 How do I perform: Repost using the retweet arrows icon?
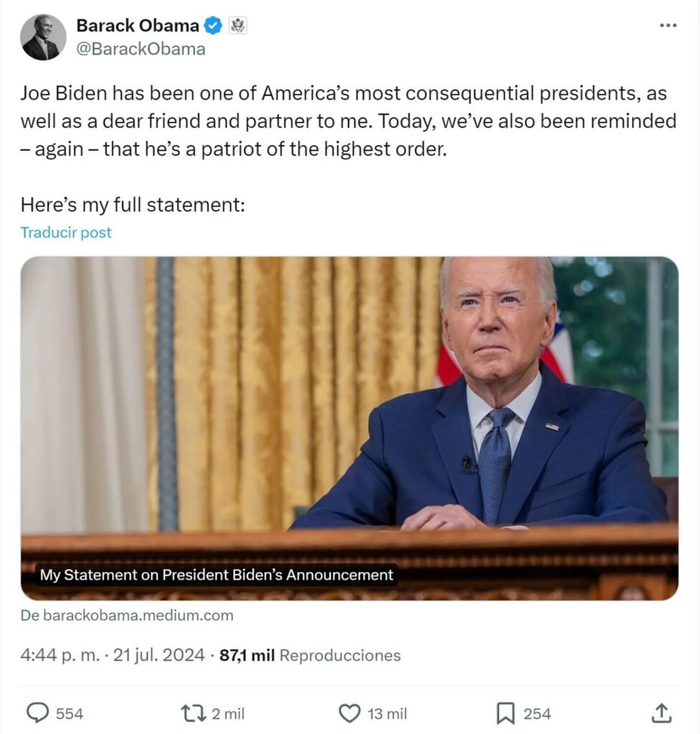194,713
